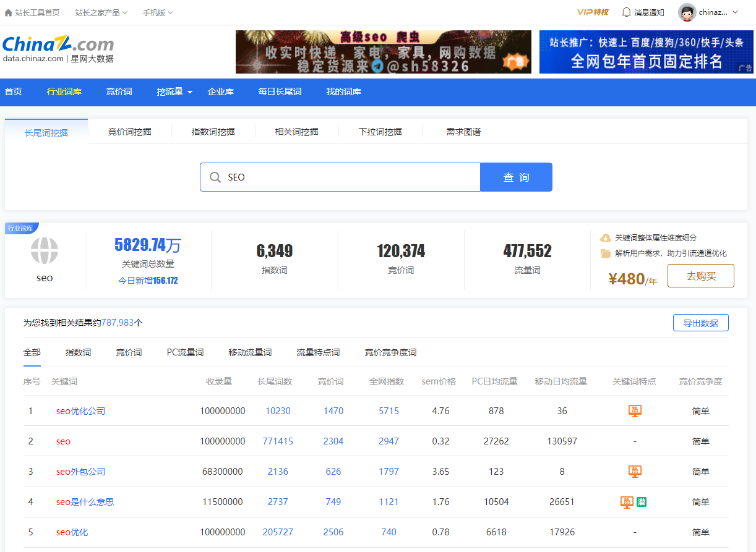756x552 pixels.
Task: Switch to 指数词挖掘 tab
Action: 213,132
